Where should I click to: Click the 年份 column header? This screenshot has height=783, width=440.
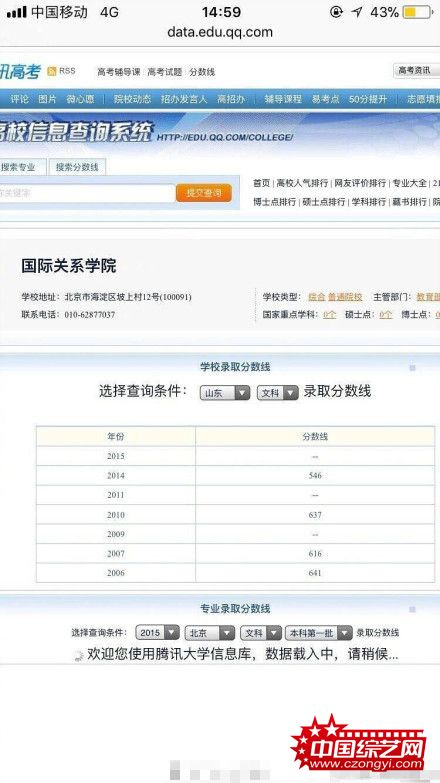116,436
